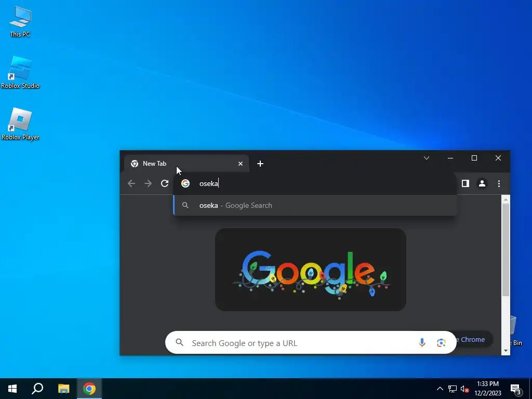
Task: Click Customize Chrome button
Action: pos(474,339)
